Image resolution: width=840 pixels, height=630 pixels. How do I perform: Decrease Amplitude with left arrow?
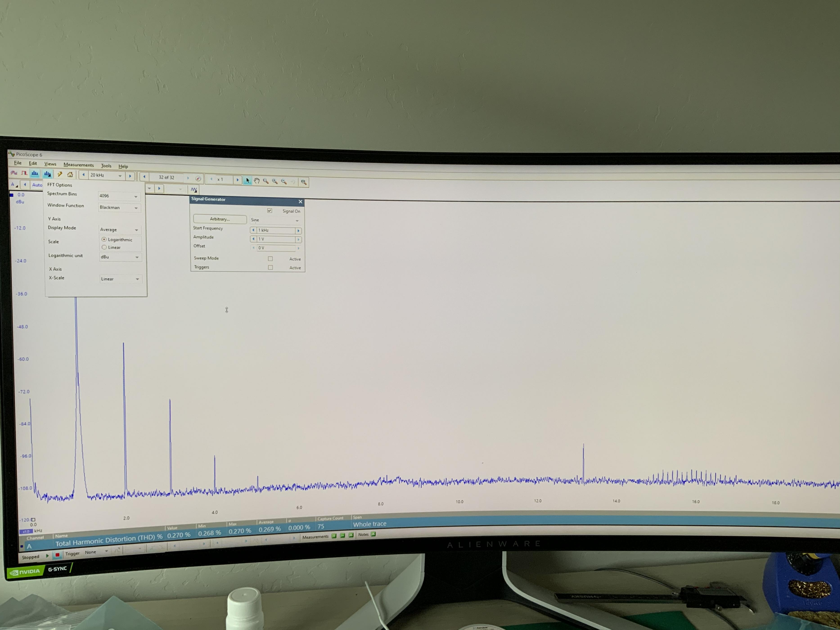[x=253, y=239]
